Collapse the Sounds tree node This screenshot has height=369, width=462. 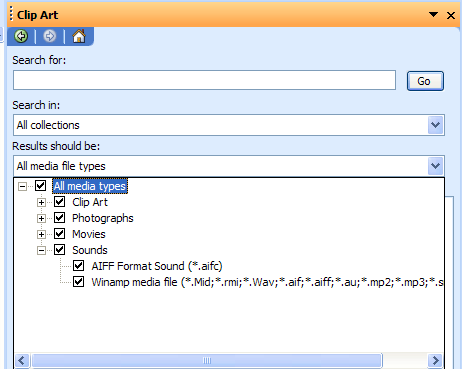(41, 250)
